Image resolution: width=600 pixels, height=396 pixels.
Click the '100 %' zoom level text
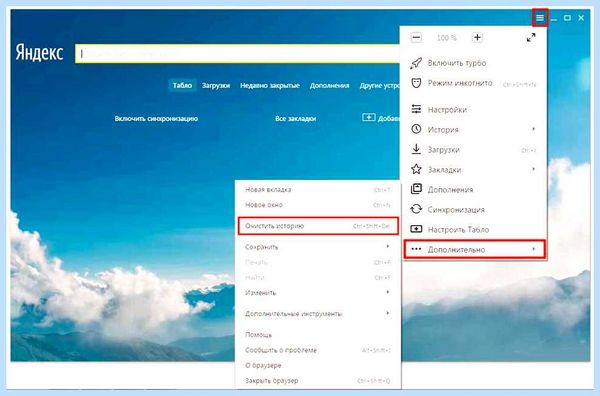pyautogui.click(x=447, y=38)
